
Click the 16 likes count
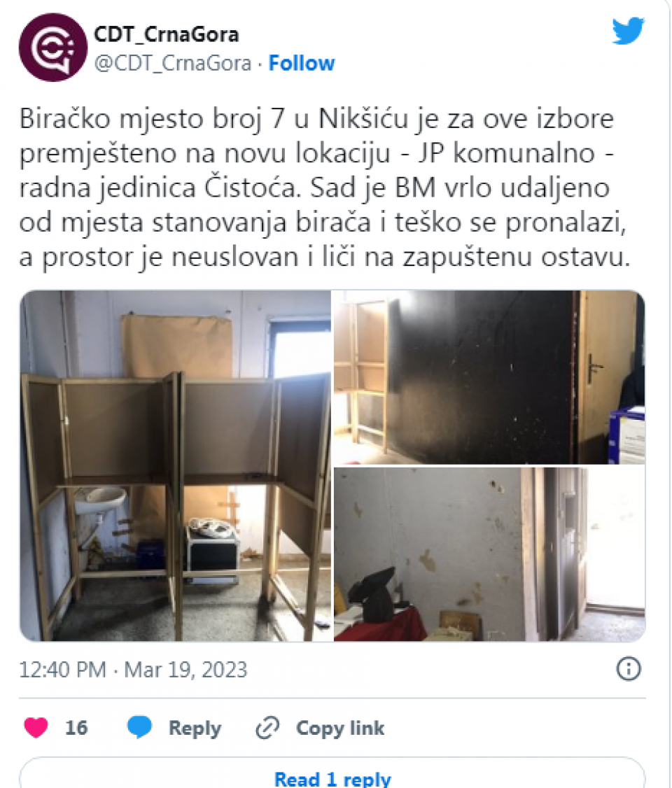pos(76,728)
